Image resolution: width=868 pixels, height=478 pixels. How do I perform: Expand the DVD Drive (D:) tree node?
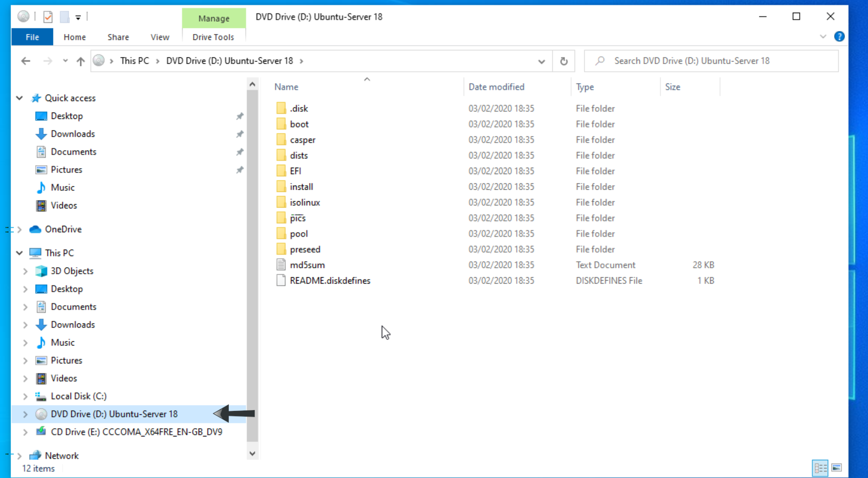tap(25, 414)
